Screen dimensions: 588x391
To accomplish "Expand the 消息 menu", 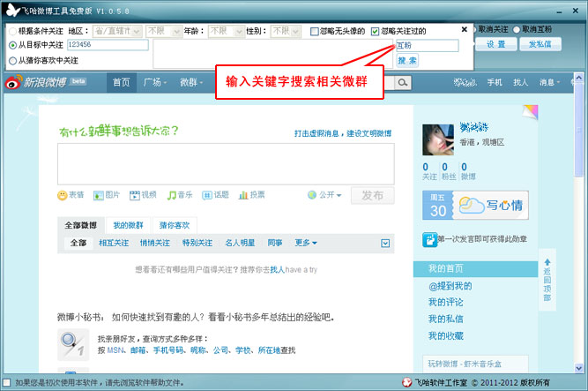I will pyautogui.click(x=549, y=82).
